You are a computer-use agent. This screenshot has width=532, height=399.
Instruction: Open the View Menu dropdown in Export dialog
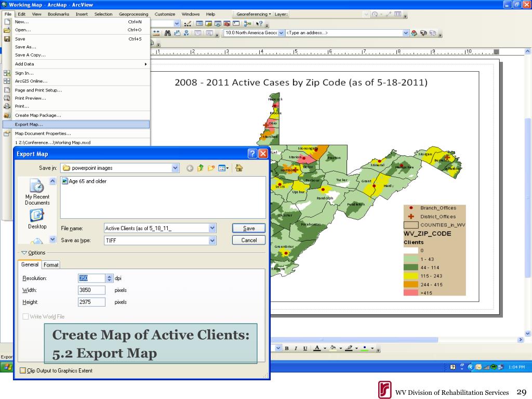(223, 168)
